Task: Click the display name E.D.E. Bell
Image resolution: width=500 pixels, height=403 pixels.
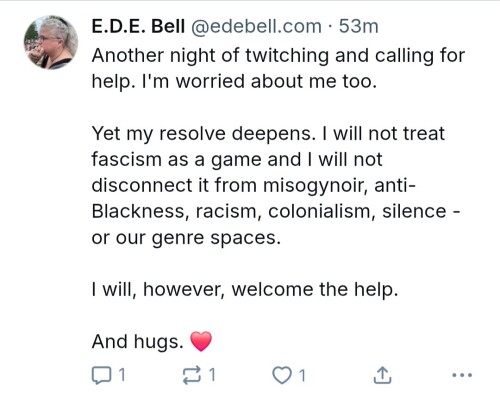Action: point(138,26)
